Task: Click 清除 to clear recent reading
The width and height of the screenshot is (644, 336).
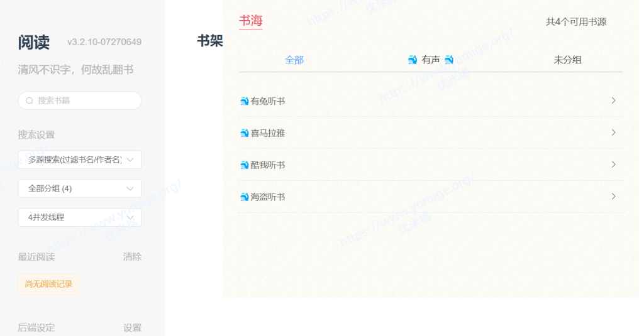Action: pyautogui.click(x=132, y=257)
